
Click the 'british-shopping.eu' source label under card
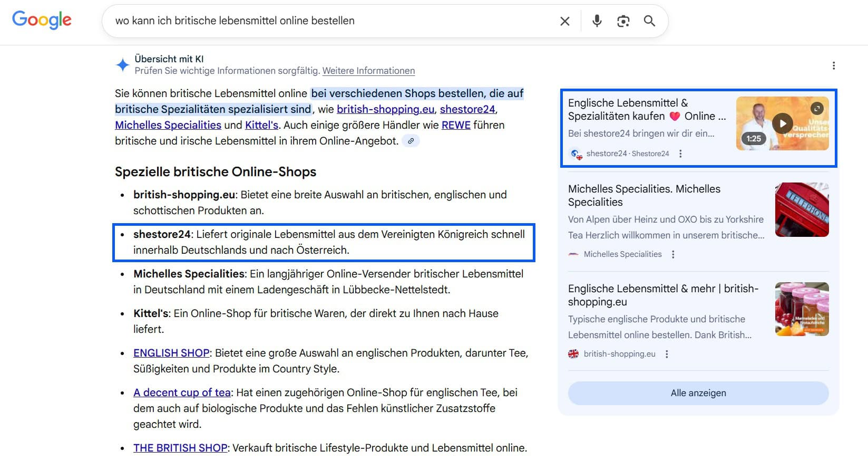point(619,354)
